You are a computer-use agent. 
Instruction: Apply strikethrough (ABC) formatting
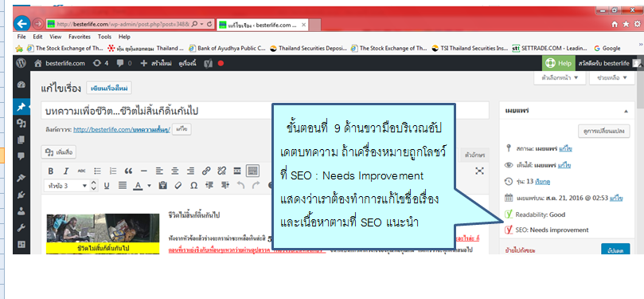pyautogui.click(x=82, y=171)
